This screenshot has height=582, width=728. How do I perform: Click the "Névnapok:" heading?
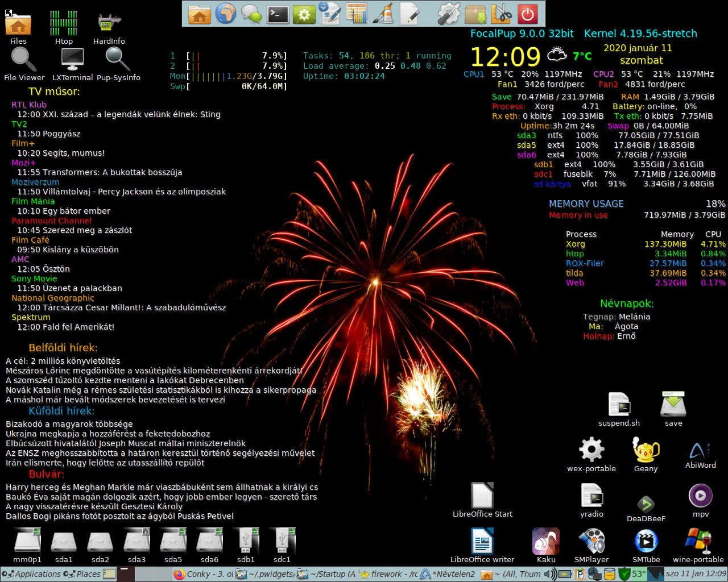click(627, 304)
